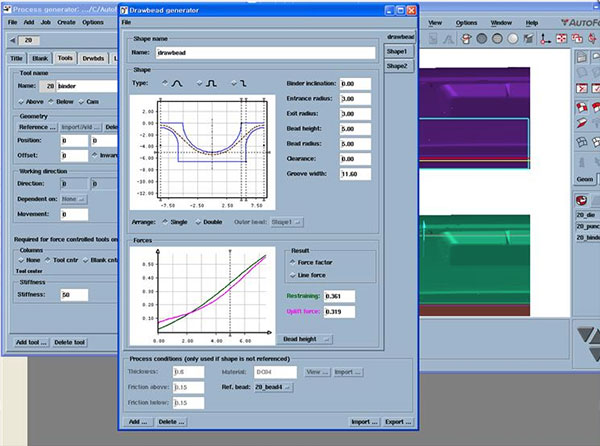Click the back arrow in Process generator
Screen dimensions: 600x446
(x=13, y=40)
